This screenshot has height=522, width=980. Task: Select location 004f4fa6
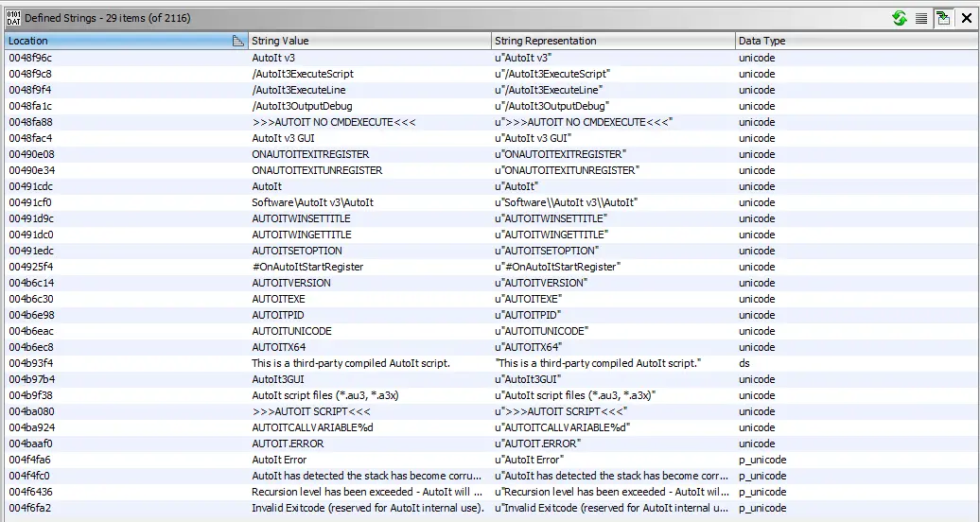[x=29, y=460]
